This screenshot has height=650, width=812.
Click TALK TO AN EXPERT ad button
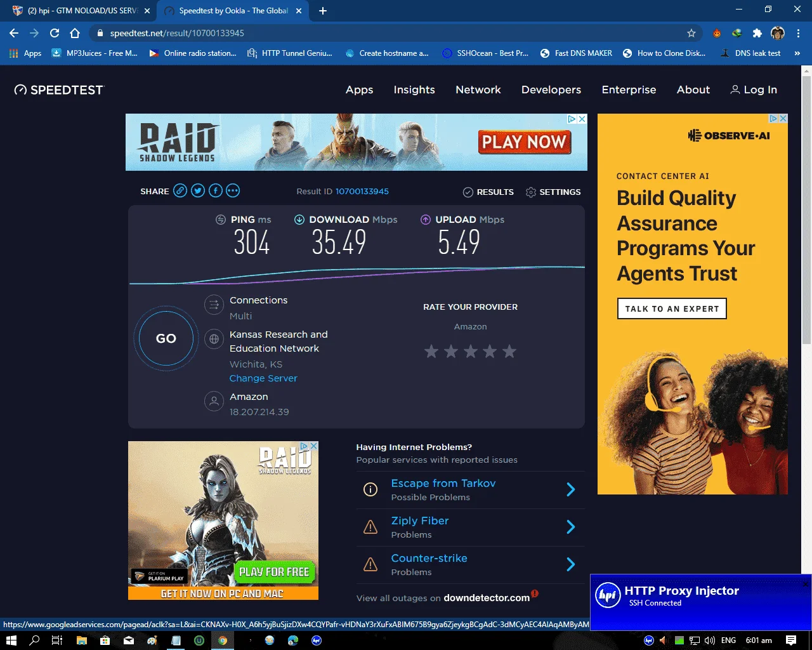672,308
